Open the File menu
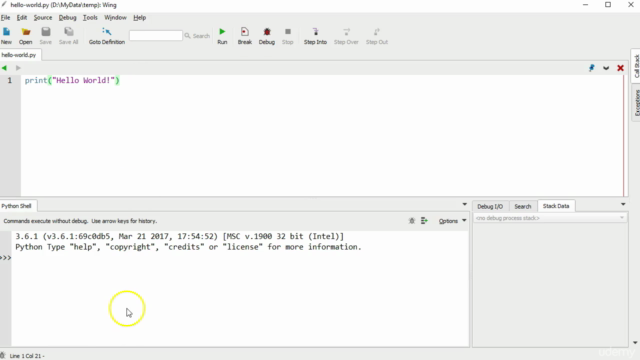This screenshot has width=640, height=360. coord(6,18)
